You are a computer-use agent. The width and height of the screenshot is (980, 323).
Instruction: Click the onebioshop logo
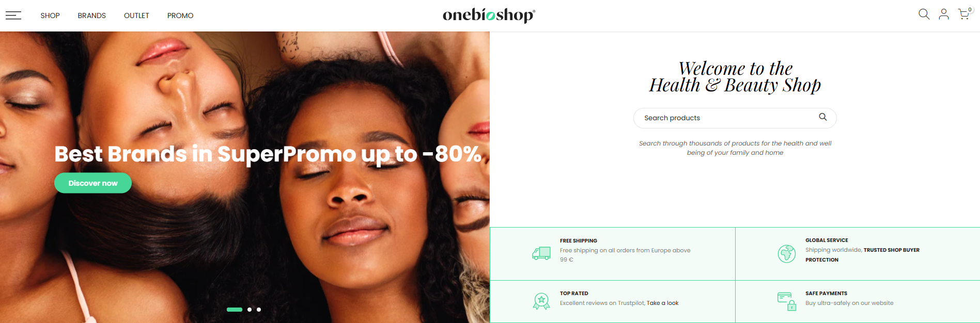pos(489,15)
